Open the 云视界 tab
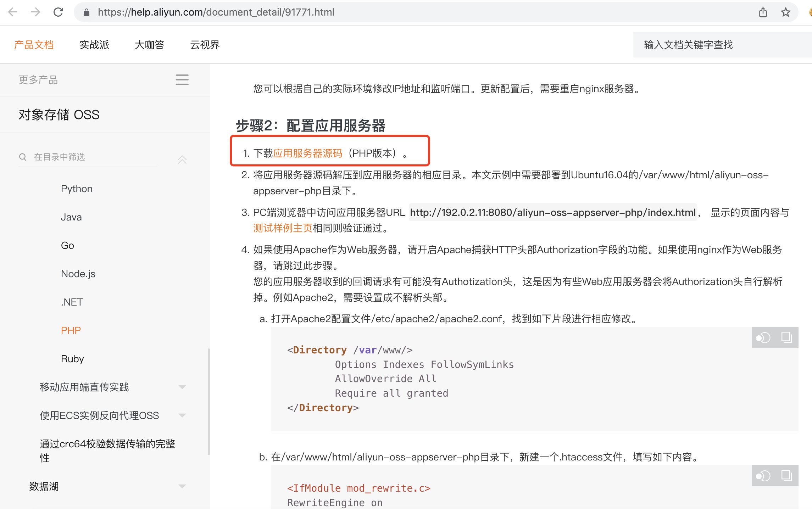This screenshot has height=509, width=812. pyautogui.click(x=205, y=45)
